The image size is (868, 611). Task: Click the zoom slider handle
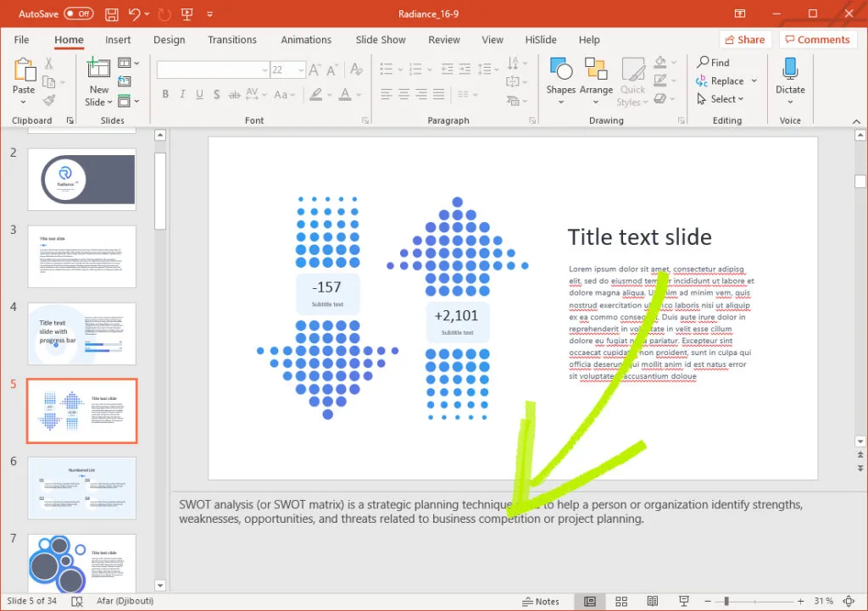coord(726,601)
